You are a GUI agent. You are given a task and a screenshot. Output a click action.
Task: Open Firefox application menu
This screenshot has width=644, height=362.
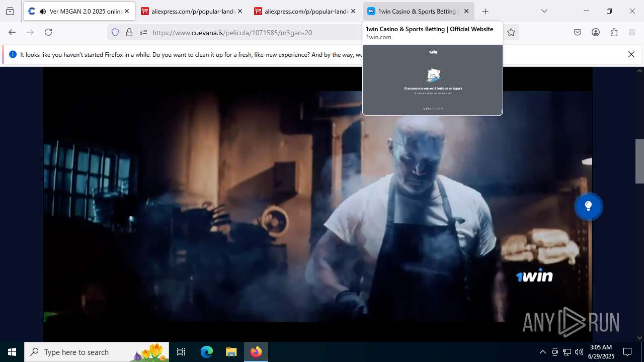[x=632, y=32]
